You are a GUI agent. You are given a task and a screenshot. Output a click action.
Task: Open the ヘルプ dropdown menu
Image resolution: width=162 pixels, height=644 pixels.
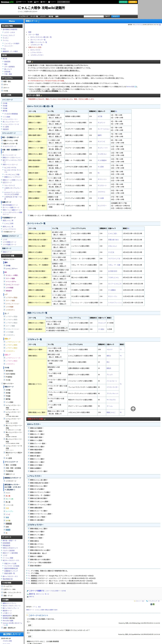52,2
